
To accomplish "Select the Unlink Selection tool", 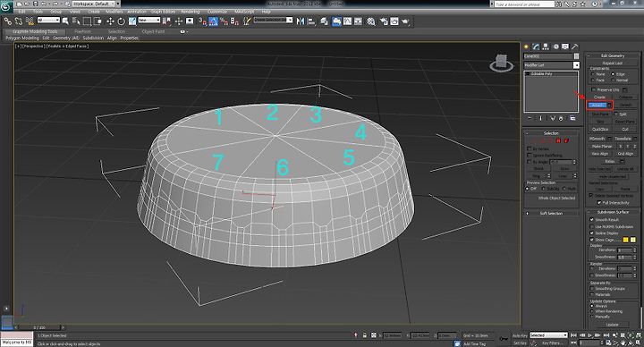I will click(19, 21).
